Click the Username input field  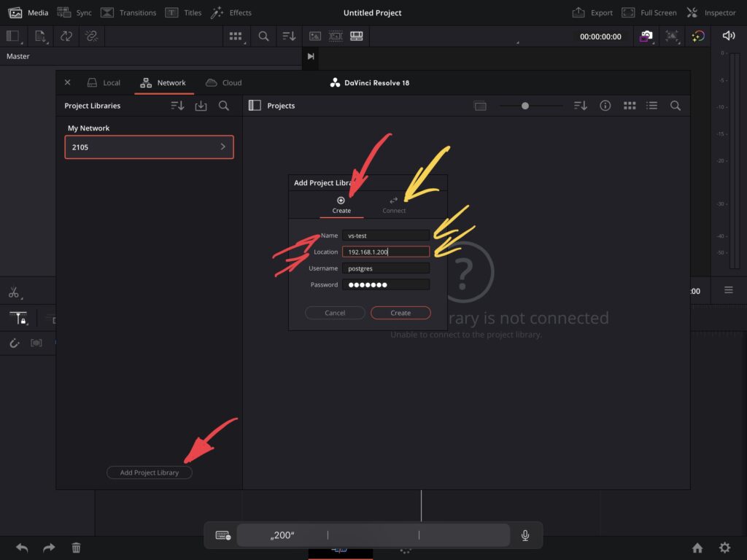pyautogui.click(x=386, y=268)
